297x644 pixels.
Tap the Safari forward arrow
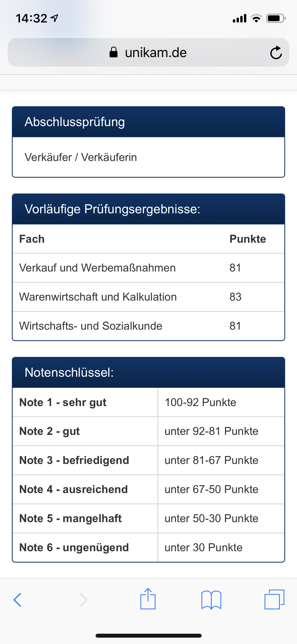click(x=83, y=600)
